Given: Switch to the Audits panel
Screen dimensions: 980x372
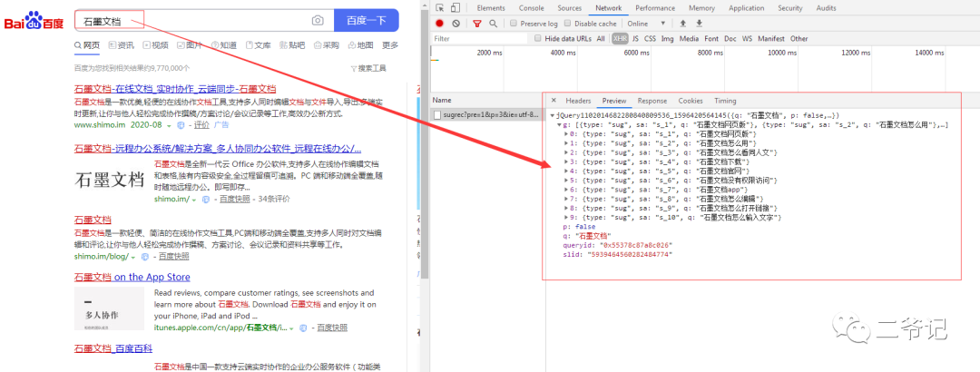Looking at the screenshot, I should (x=827, y=8).
